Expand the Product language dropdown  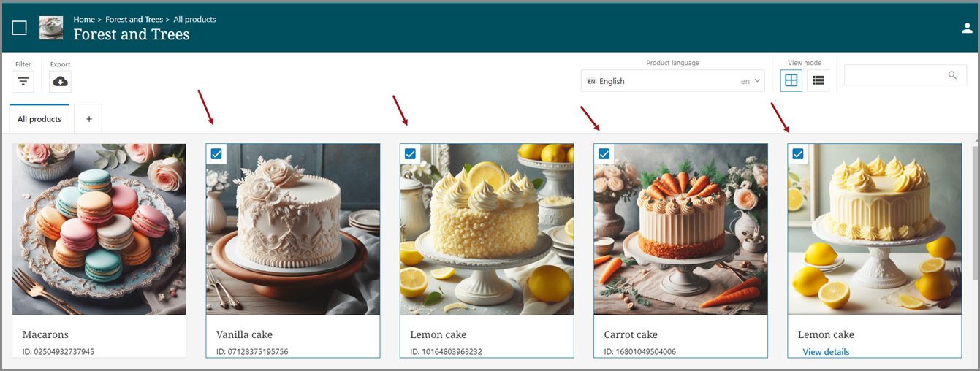tap(672, 81)
